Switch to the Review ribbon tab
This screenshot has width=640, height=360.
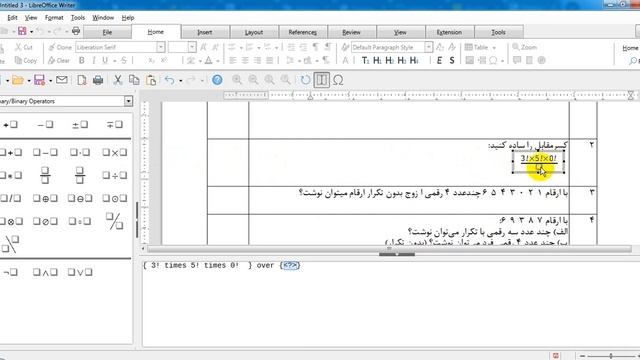point(351,32)
